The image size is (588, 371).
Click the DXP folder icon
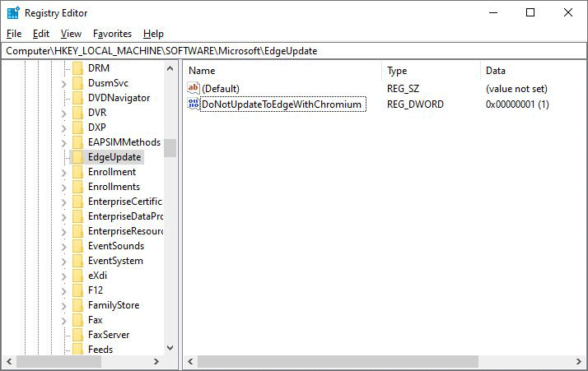point(77,128)
